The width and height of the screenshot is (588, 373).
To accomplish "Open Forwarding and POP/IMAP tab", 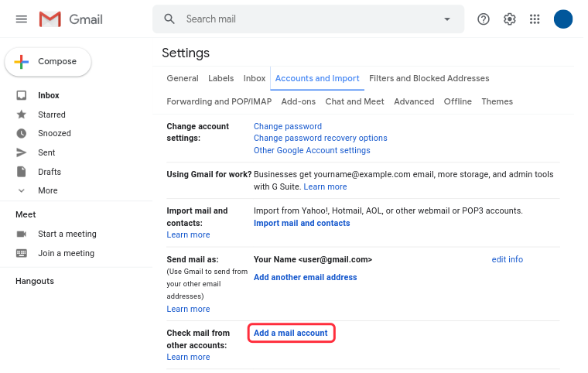I will 219,101.
